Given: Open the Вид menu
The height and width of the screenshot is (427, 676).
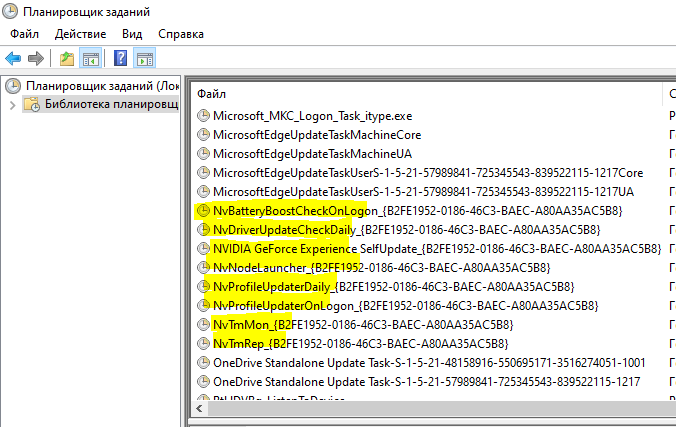Looking at the screenshot, I should [x=132, y=34].
